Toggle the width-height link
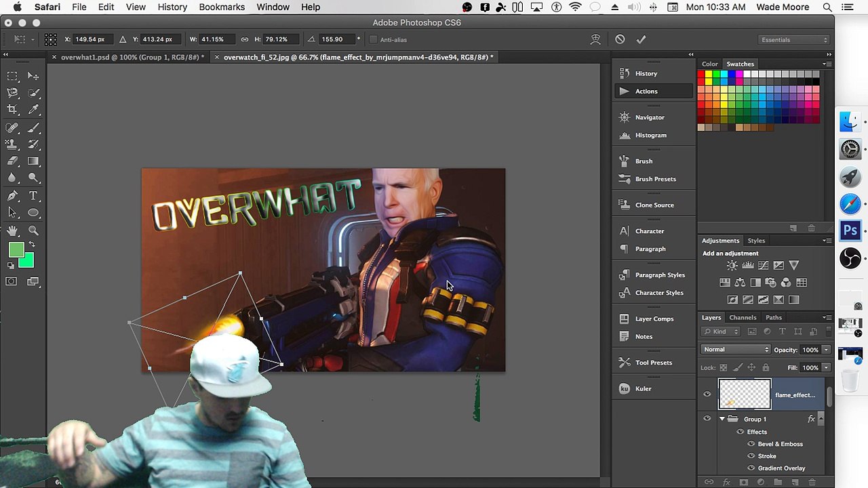 (244, 39)
